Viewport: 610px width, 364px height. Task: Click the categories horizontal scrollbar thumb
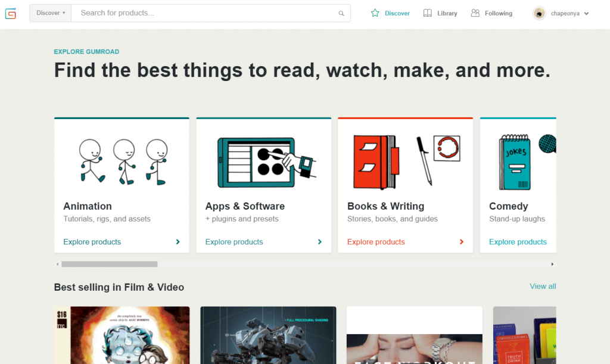(110, 264)
